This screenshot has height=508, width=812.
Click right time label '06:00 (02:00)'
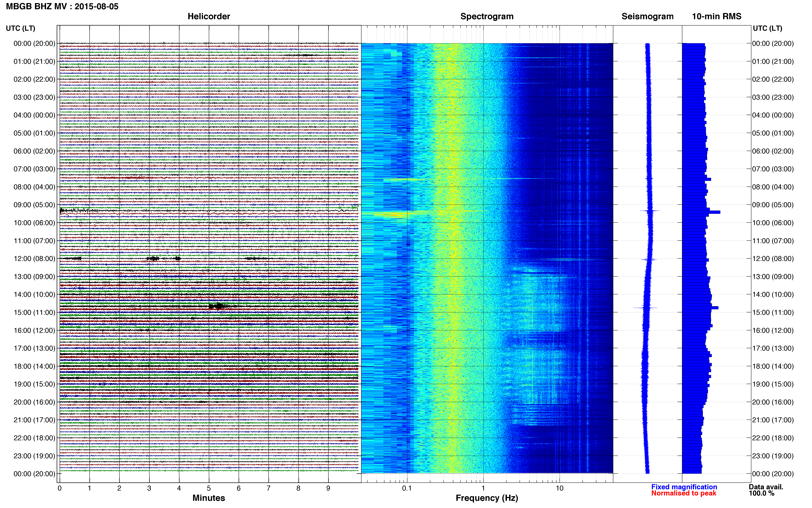pos(773,151)
